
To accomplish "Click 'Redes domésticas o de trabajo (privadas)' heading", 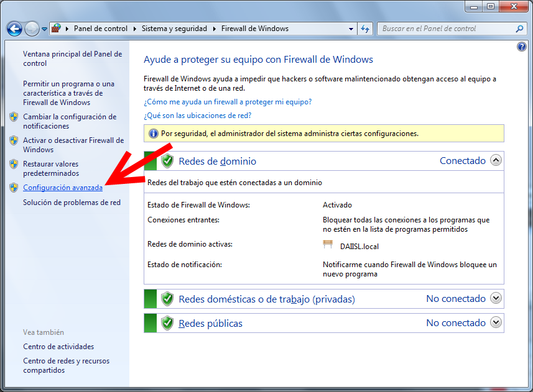I will click(x=267, y=299).
